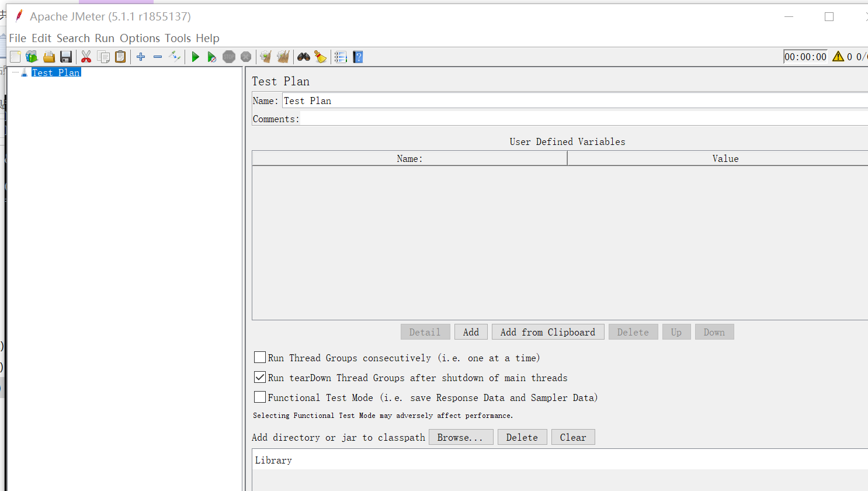Start the test with green play icon
868x491 pixels.
pyautogui.click(x=196, y=57)
